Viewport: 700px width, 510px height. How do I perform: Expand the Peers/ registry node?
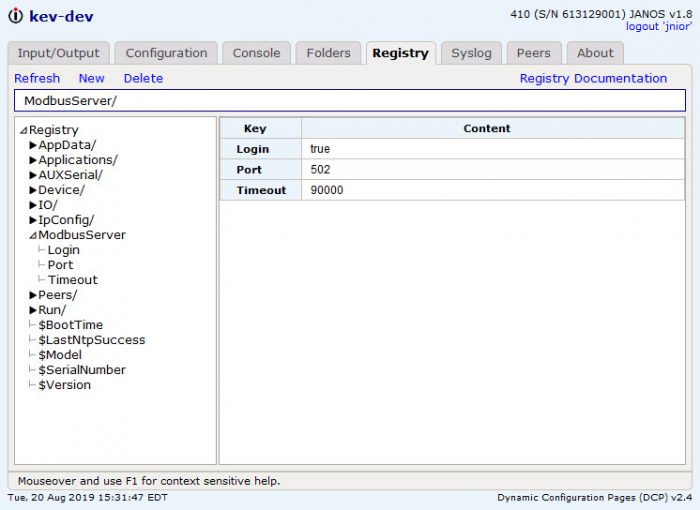(x=33, y=295)
